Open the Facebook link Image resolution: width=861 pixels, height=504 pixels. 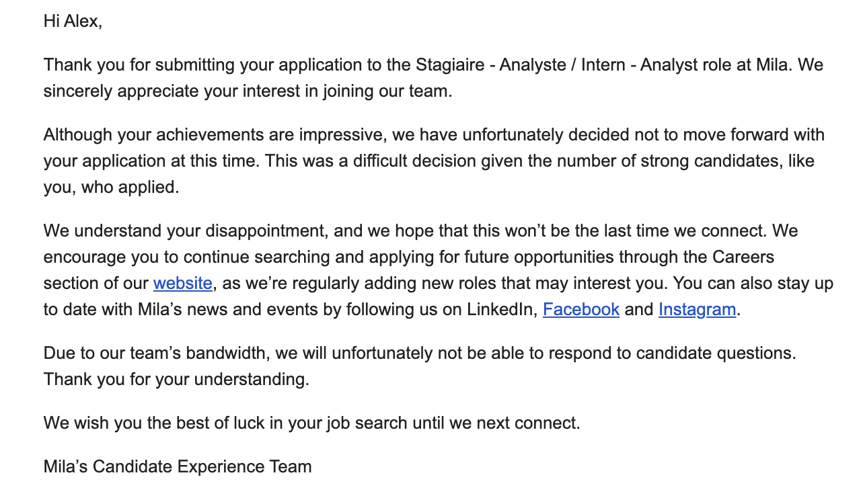click(x=581, y=310)
